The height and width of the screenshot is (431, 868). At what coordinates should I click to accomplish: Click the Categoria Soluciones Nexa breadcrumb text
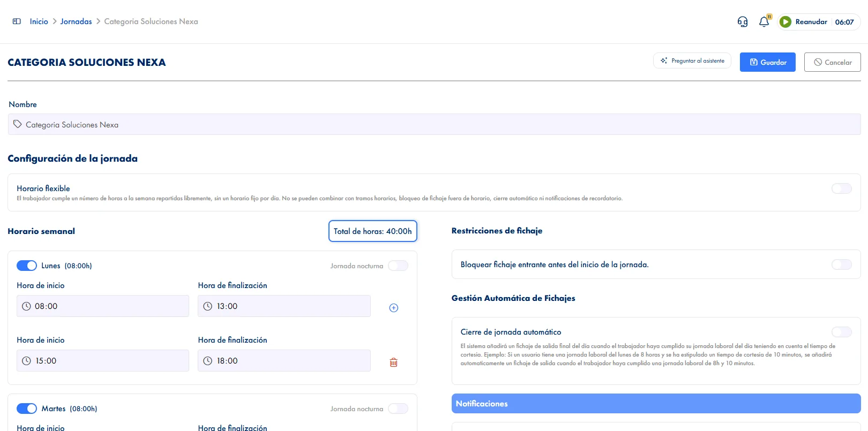tap(151, 21)
